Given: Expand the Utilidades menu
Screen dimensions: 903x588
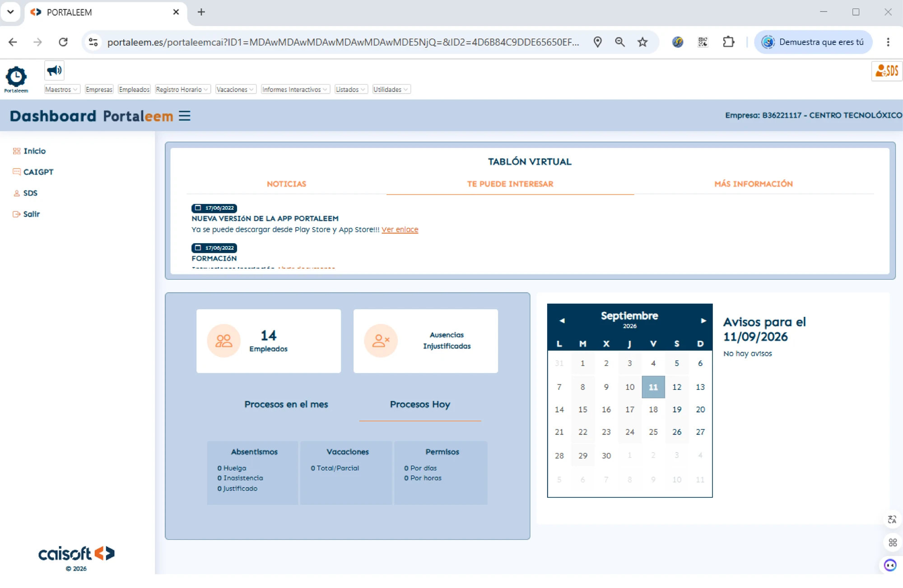Looking at the screenshot, I should (391, 89).
